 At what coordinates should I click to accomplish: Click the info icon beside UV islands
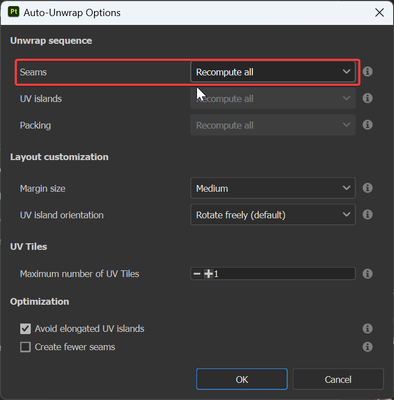coord(367,98)
